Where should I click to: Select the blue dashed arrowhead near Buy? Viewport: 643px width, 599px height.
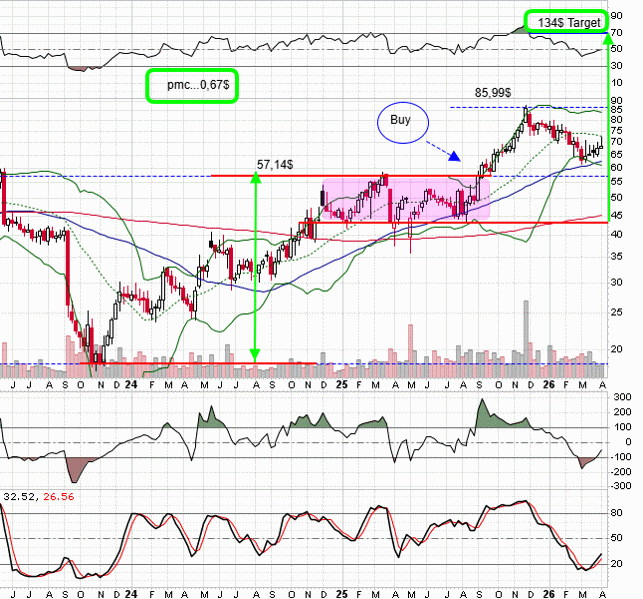click(x=455, y=156)
